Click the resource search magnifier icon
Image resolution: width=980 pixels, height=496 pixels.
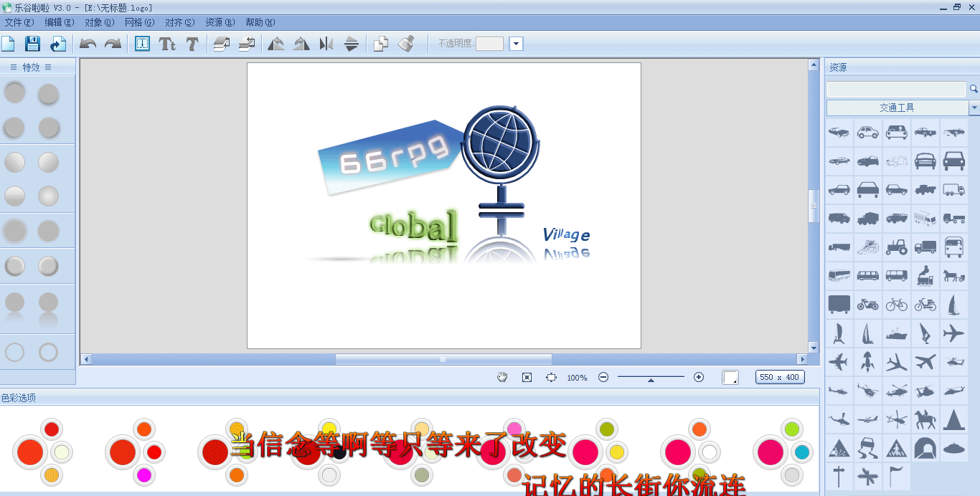pyautogui.click(x=974, y=89)
